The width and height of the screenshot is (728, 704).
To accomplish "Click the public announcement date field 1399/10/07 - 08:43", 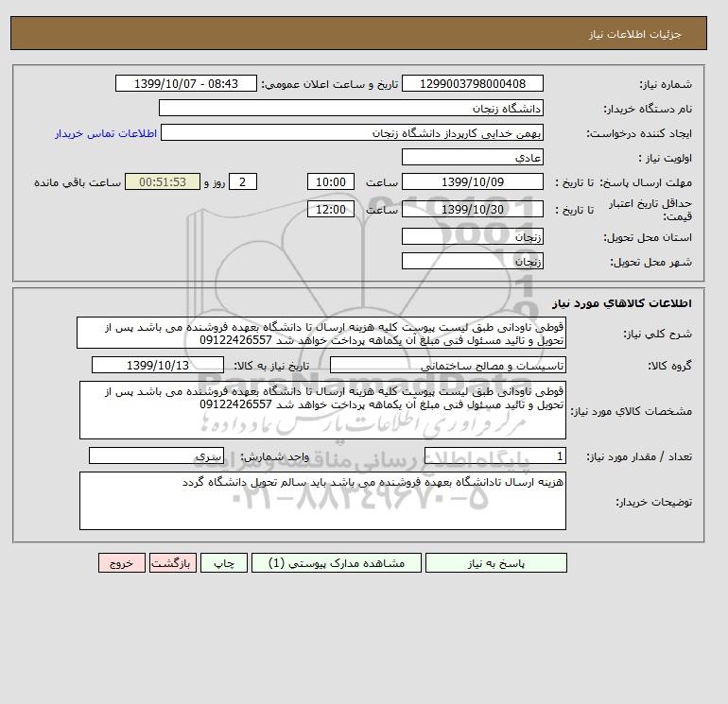I will click(x=185, y=83).
